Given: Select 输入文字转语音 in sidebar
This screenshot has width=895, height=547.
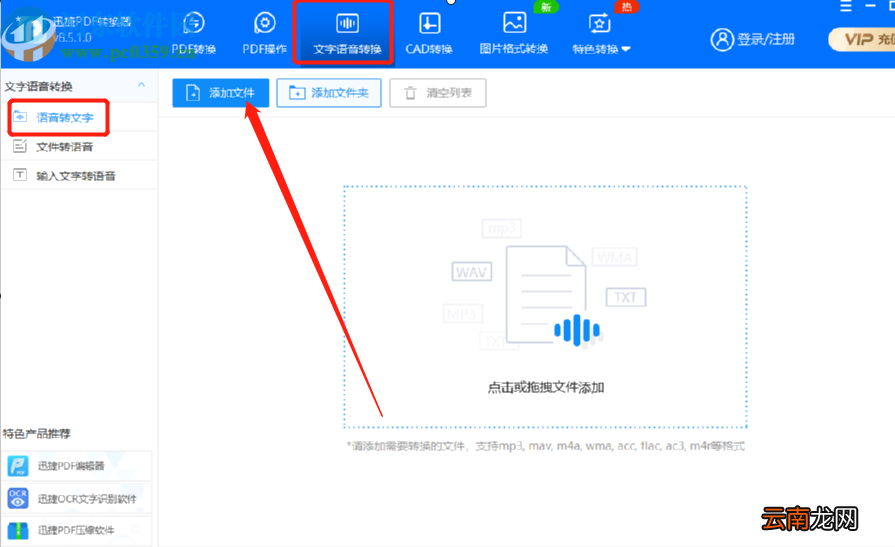Looking at the screenshot, I should (x=79, y=175).
